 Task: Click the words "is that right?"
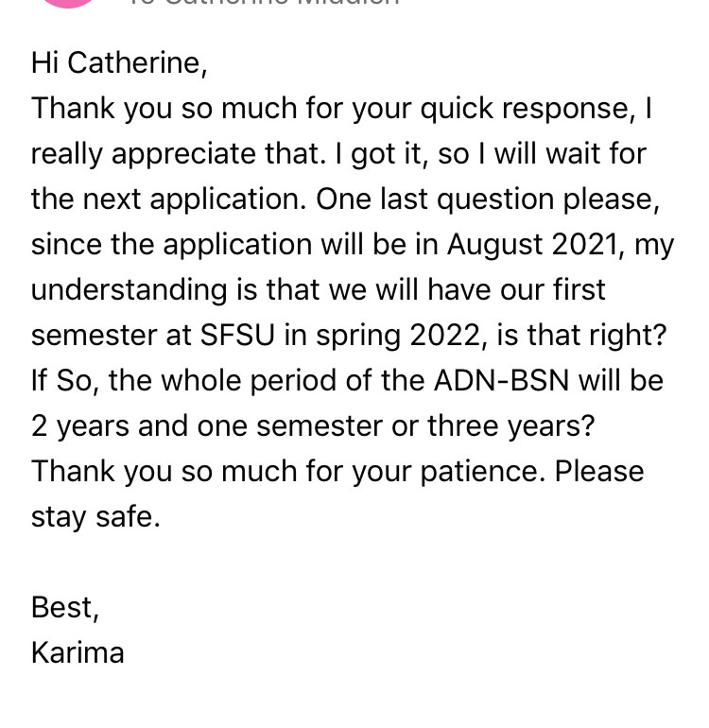pyautogui.click(x=581, y=337)
